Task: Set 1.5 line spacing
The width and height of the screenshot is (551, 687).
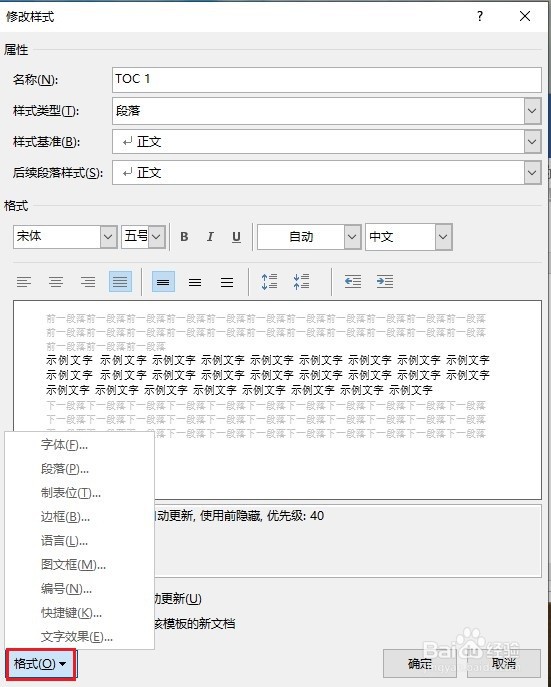Action: tap(195, 281)
